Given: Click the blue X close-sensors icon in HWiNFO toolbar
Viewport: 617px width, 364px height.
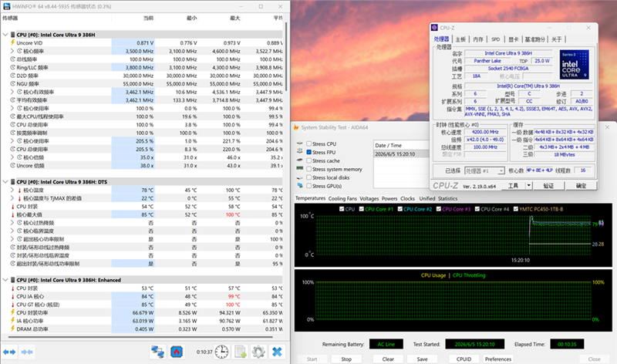Looking at the screenshot, I should 277,352.
